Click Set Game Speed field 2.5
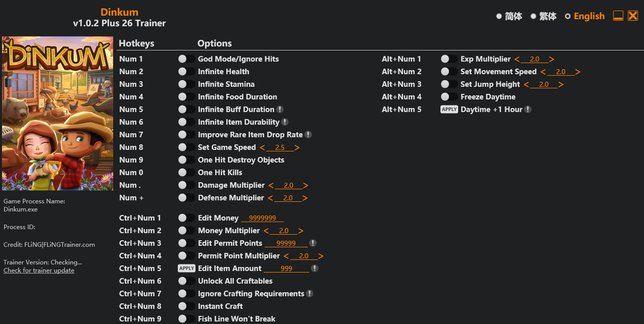This screenshot has width=644, height=324. (280, 147)
